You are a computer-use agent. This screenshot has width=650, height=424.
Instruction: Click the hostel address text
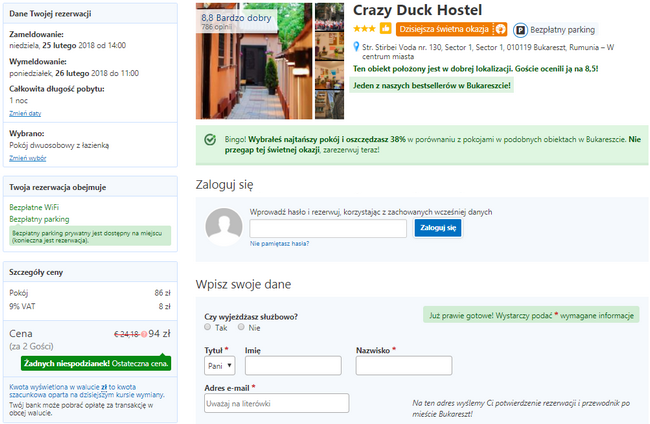[x=488, y=52]
